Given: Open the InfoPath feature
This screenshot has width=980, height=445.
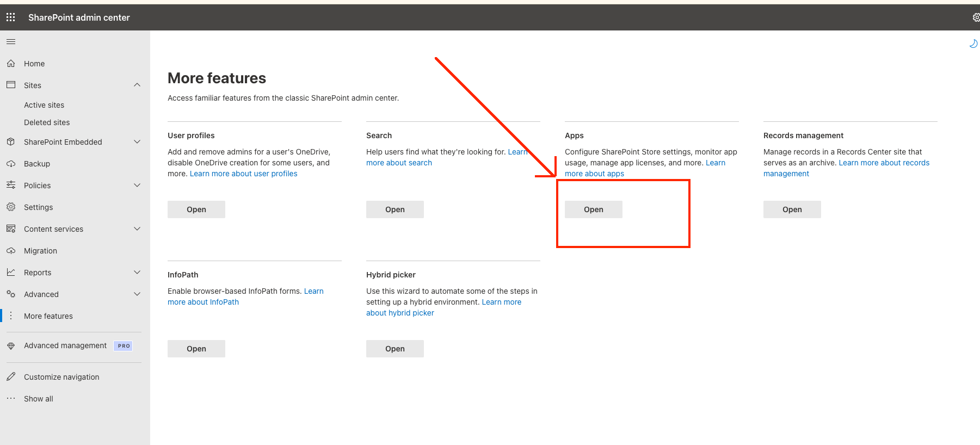Looking at the screenshot, I should [196, 349].
